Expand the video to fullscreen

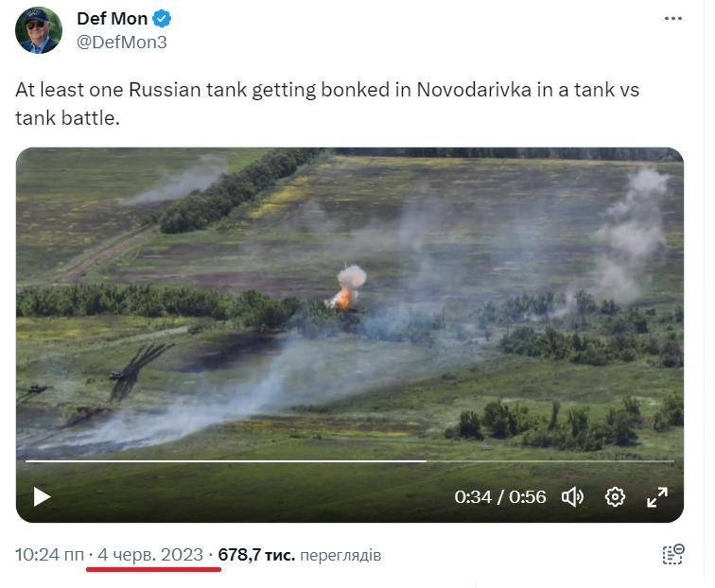point(657,496)
